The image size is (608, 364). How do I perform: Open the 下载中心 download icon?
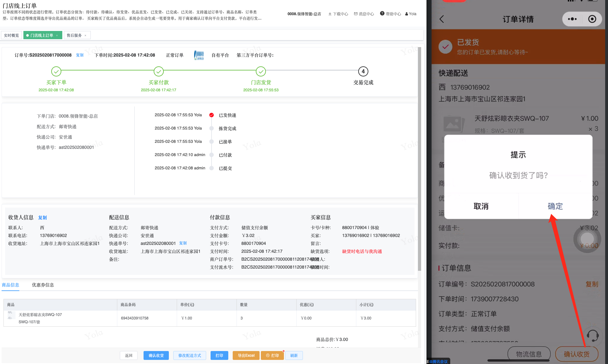(330, 14)
